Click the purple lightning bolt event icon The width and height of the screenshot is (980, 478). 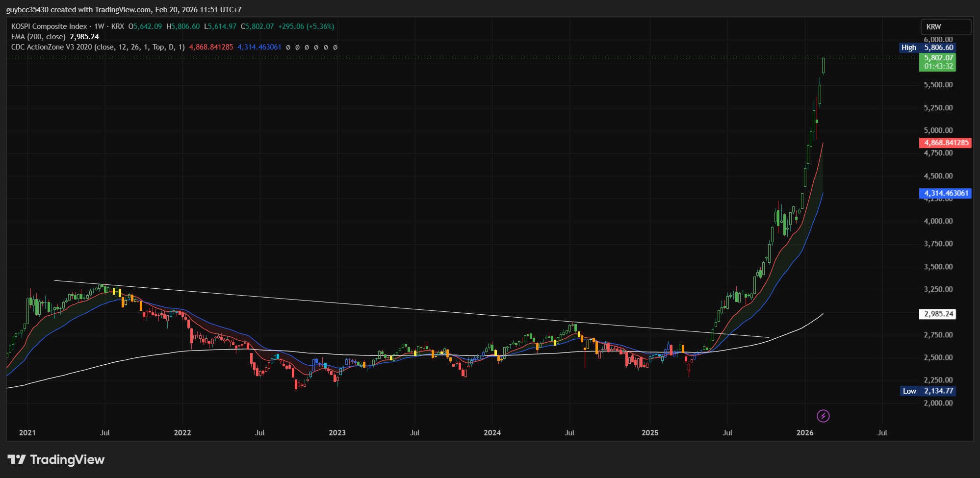click(823, 416)
